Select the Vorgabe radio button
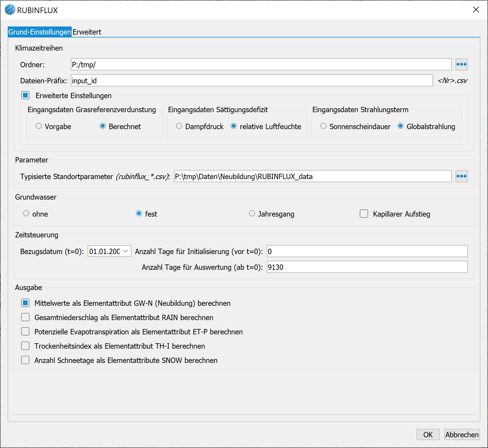 pyautogui.click(x=39, y=126)
